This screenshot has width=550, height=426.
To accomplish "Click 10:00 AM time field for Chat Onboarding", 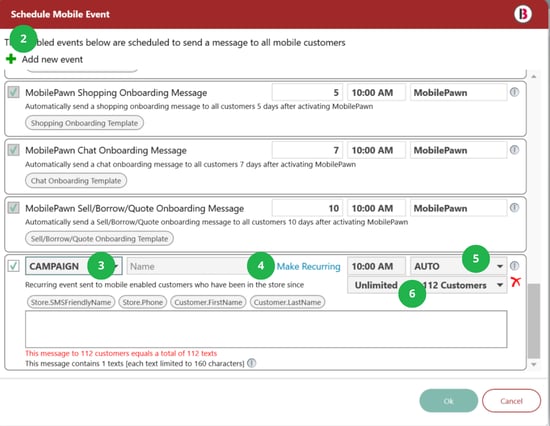I will pyautogui.click(x=376, y=150).
